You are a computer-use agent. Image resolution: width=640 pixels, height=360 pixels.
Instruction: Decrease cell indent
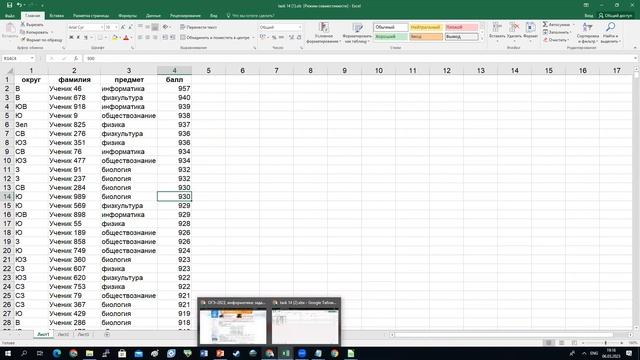point(165,38)
